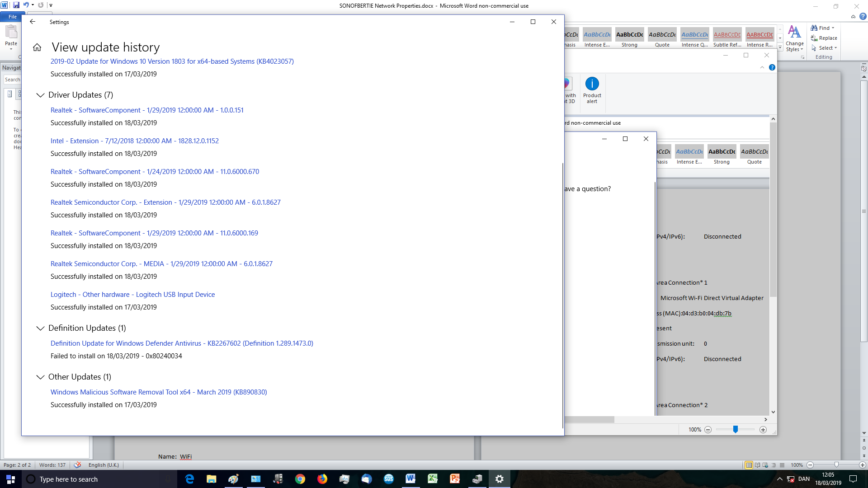Open the File tab in Word
Viewport: 868px width, 488px height.
(13, 17)
